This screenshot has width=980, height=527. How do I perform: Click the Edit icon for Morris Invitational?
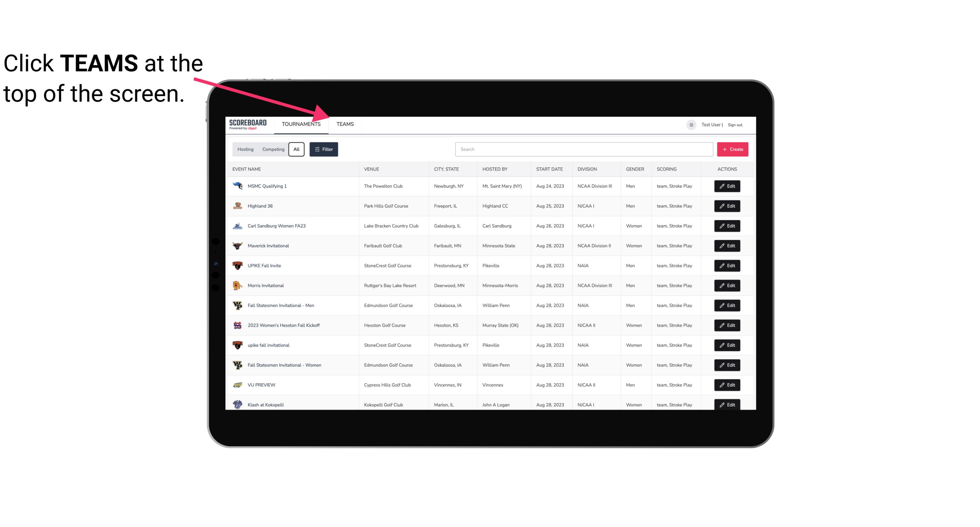click(x=728, y=286)
